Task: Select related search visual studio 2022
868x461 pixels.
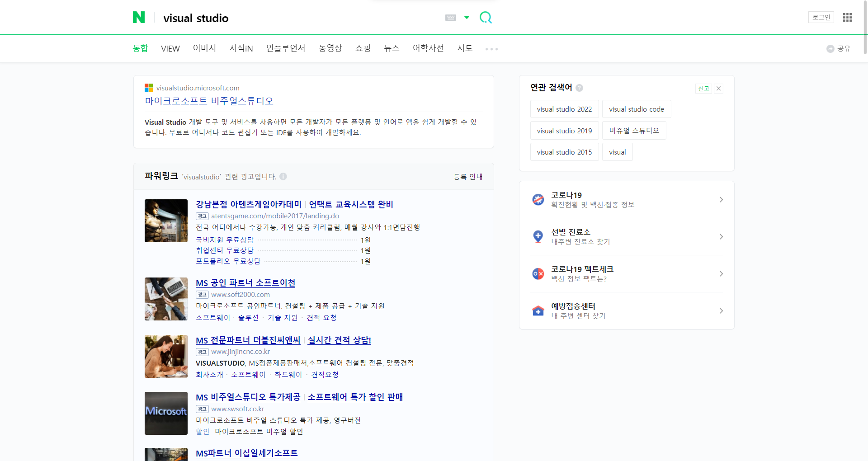Action: pyautogui.click(x=564, y=109)
